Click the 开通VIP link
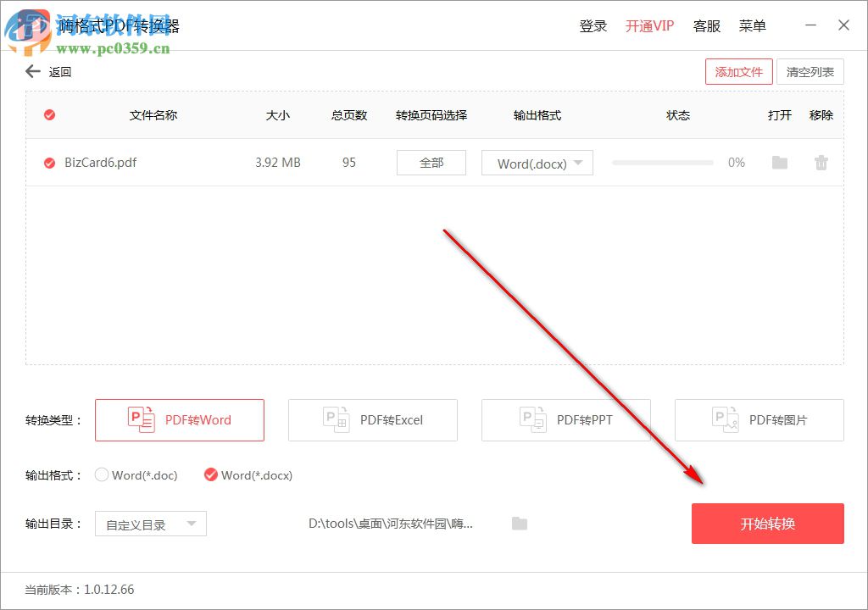Image resolution: width=868 pixels, height=610 pixels. (x=649, y=25)
